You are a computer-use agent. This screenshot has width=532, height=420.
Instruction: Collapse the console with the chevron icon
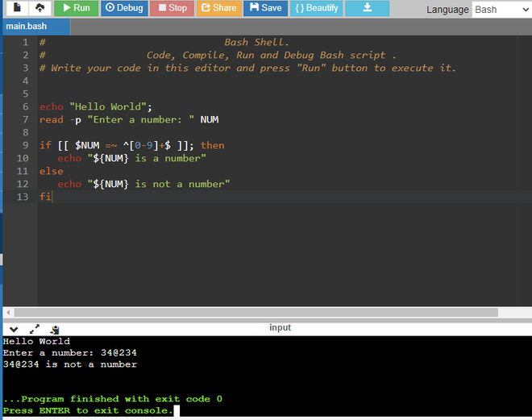click(x=14, y=329)
